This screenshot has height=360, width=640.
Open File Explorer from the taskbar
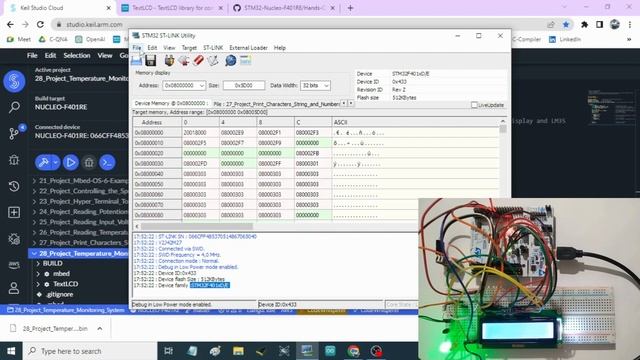click(238, 351)
